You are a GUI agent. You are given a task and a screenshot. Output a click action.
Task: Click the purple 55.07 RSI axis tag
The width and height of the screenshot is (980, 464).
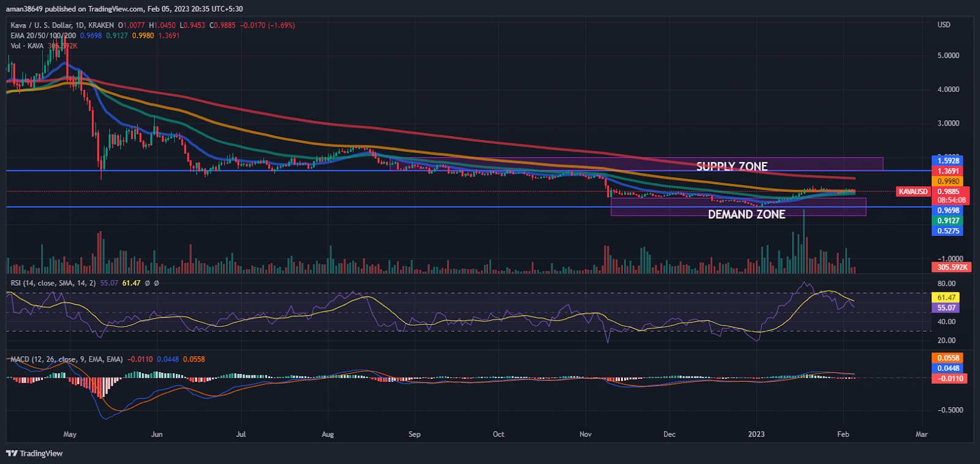coord(946,308)
